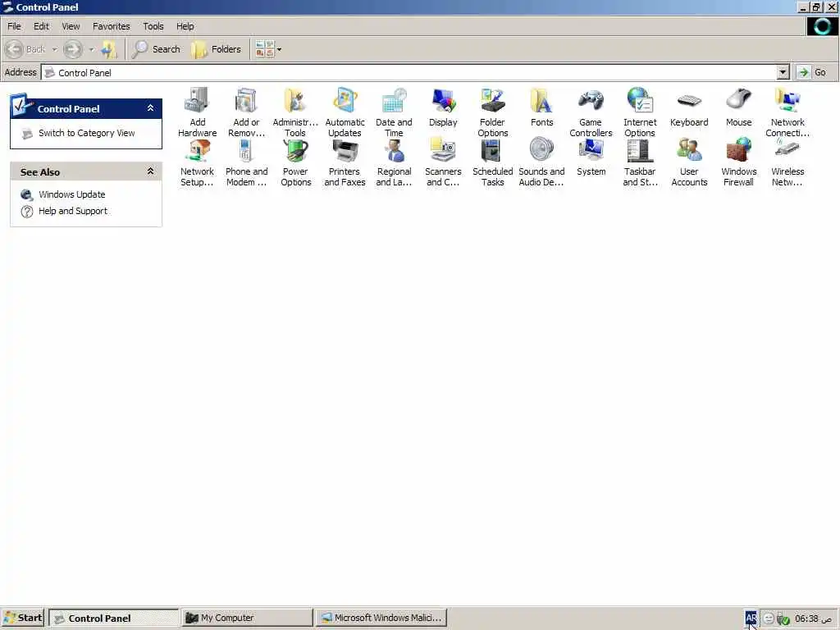Open Folder Options

tap(492, 112)
